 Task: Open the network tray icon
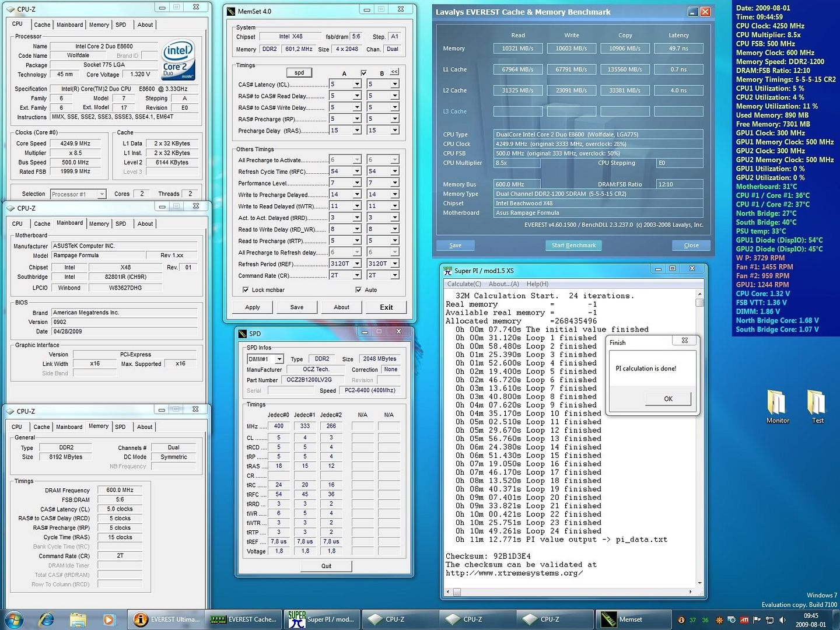pyautogui.click(x=770, y=620)
